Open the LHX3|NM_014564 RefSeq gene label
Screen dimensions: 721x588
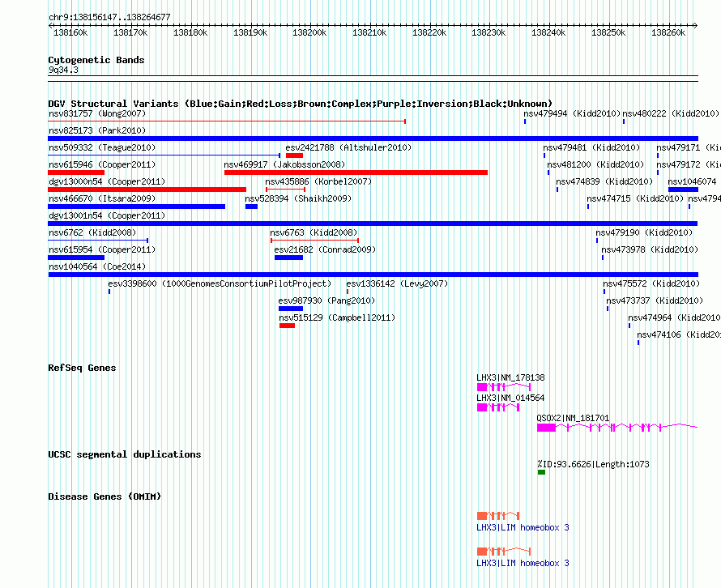[510, 398]
